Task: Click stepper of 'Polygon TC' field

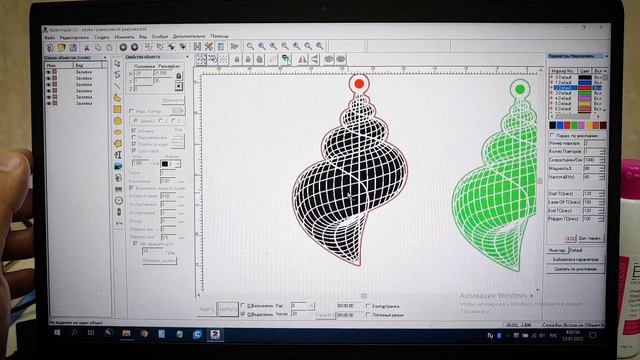Action: point(601,219)
